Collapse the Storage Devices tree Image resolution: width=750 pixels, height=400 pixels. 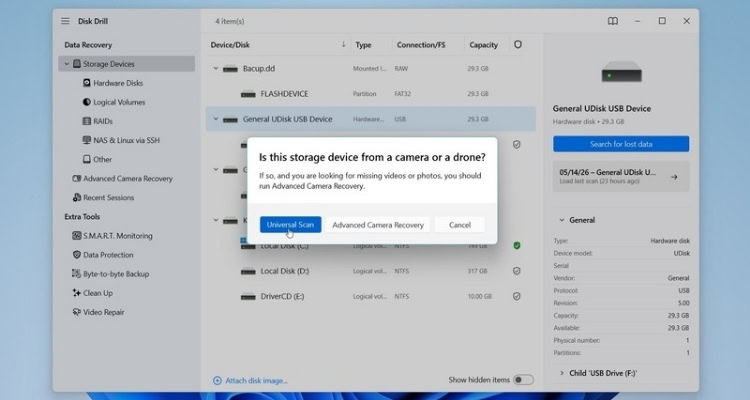click(66, 64)
